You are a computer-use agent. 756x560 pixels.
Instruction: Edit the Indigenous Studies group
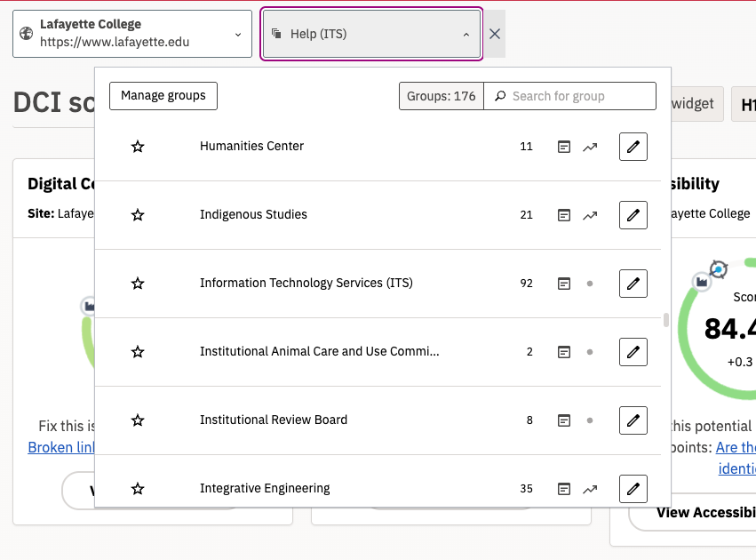[633, 215]
